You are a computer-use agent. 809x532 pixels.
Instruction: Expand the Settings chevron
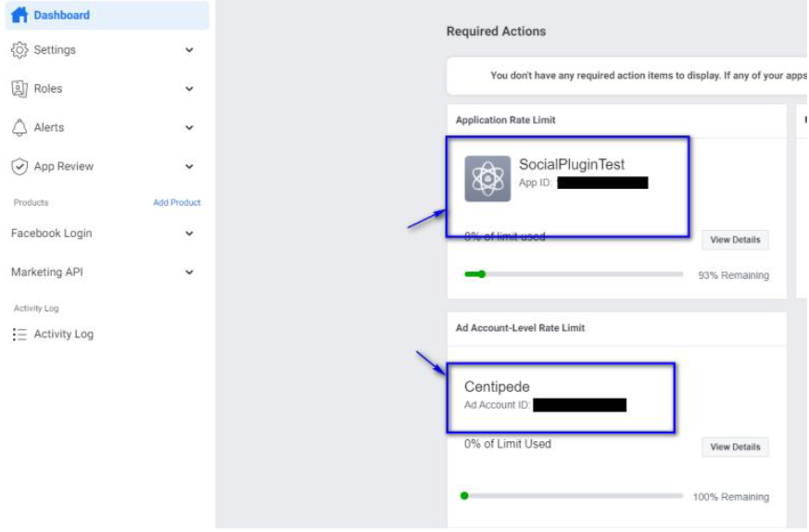point(189,50)
